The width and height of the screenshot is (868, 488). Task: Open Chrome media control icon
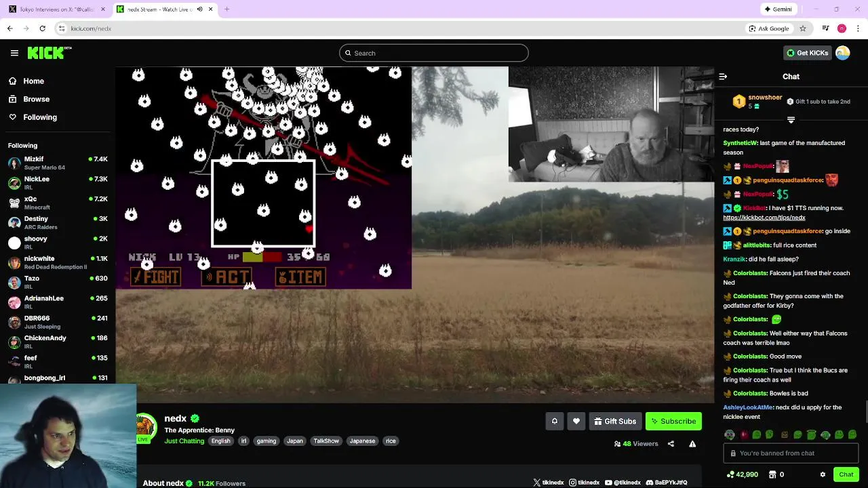coord(825,28)
